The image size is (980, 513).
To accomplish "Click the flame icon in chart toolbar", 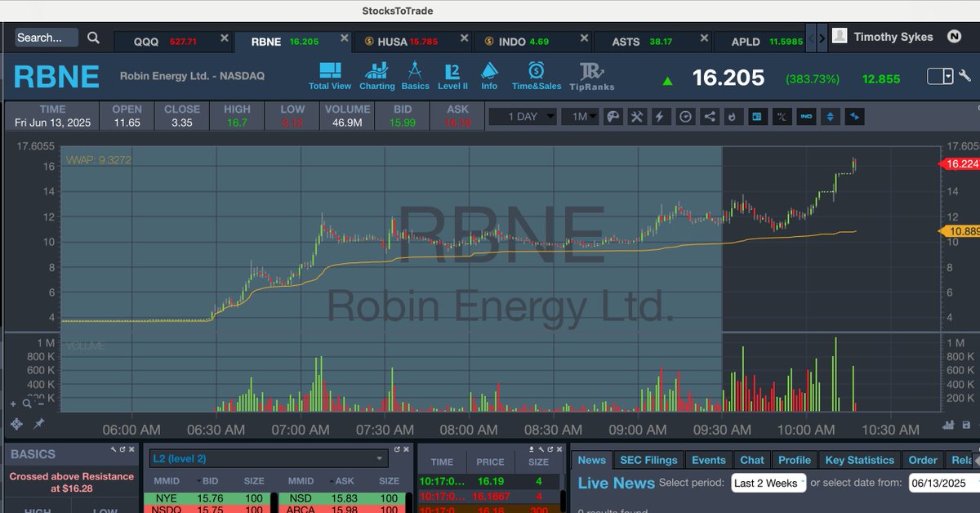I will 733,117.
